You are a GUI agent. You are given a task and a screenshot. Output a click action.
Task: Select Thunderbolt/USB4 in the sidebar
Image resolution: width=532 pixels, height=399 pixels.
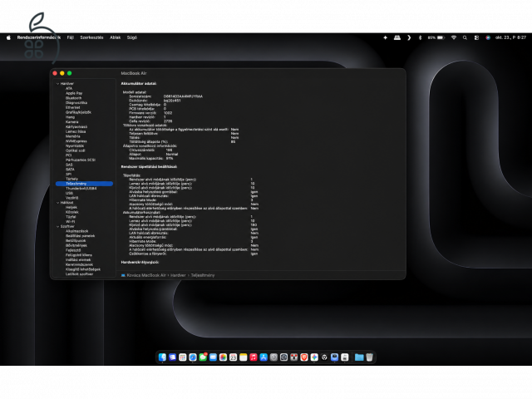[x=81, y=189]
